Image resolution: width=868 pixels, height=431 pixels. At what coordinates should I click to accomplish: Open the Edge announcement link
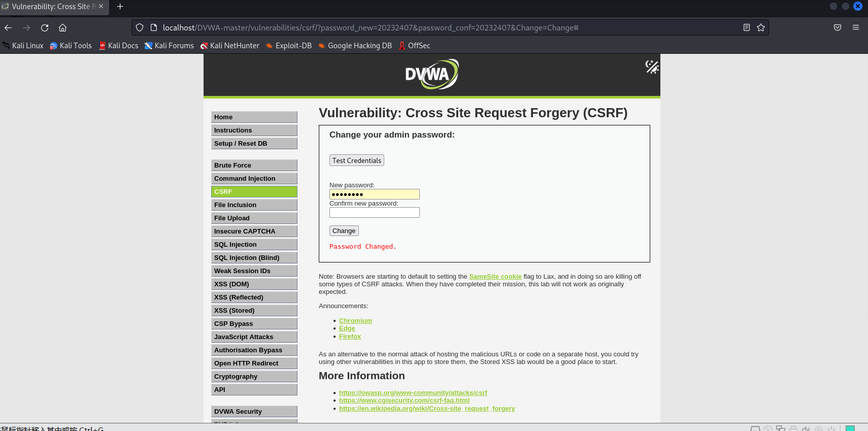347,328
